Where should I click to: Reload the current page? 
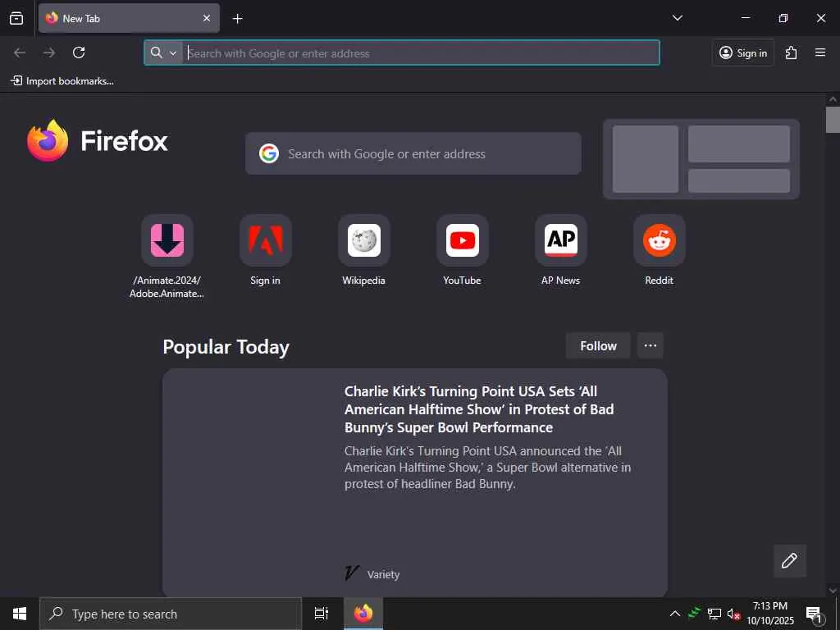79,52
